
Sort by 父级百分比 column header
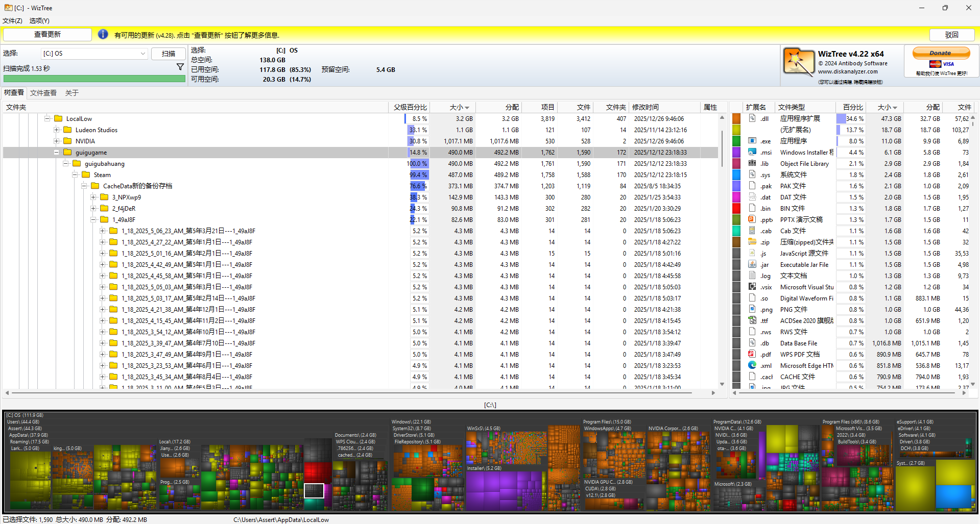click(410, 107)
